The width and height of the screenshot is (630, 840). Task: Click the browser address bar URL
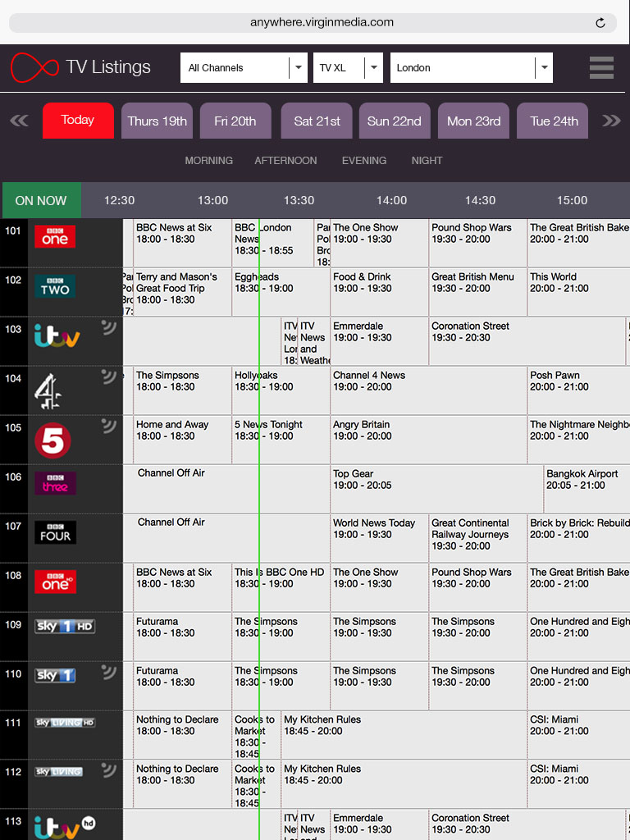pyautogui.click(x=322, y=22)
